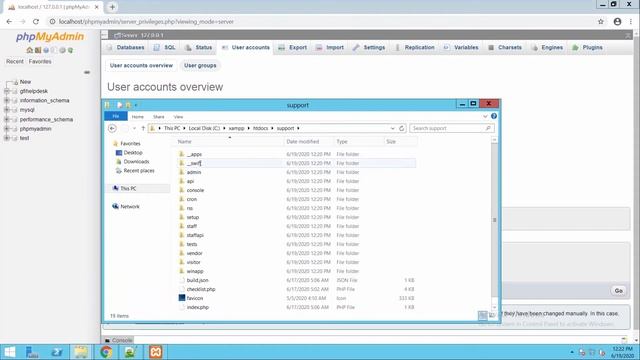This screenshot has width=640, height=360.
Task: Open the Plugins tab
Action: (x=588, y=47)
